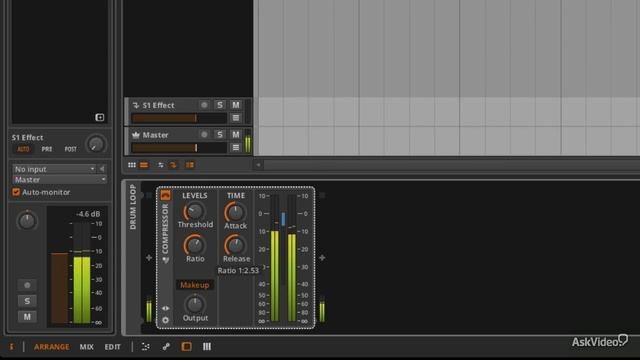Screen dimensions: 640x360
Task: Click the Compressor preset heart icon
Action: (165, 260)
